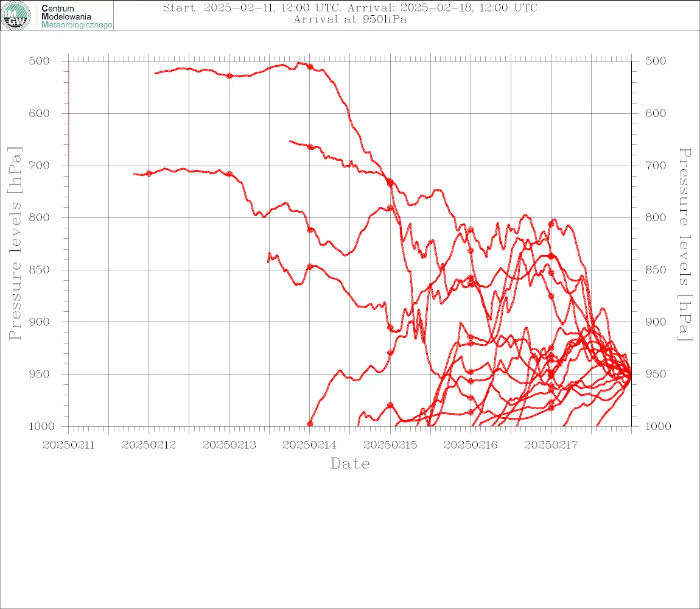700x609 pixels.
Task: Click the Centrum Modelowania Meteorologicznego text
Action: 77,16
